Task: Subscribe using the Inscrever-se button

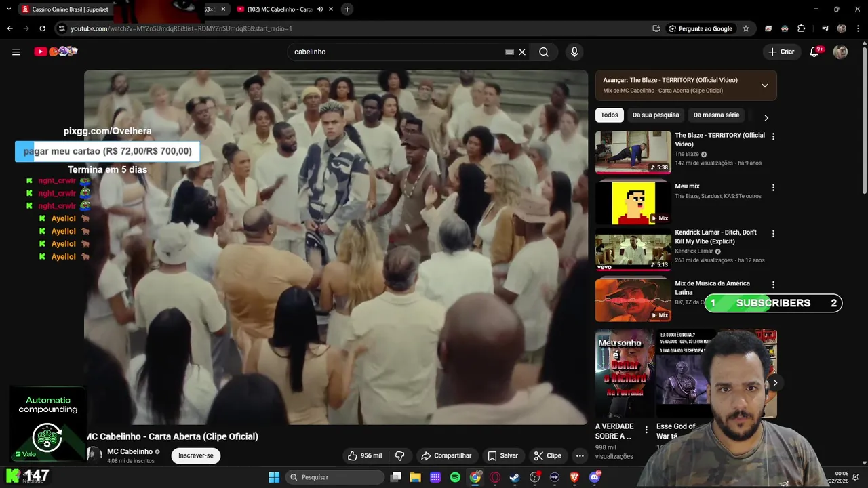Action: [x=196, y=455]
